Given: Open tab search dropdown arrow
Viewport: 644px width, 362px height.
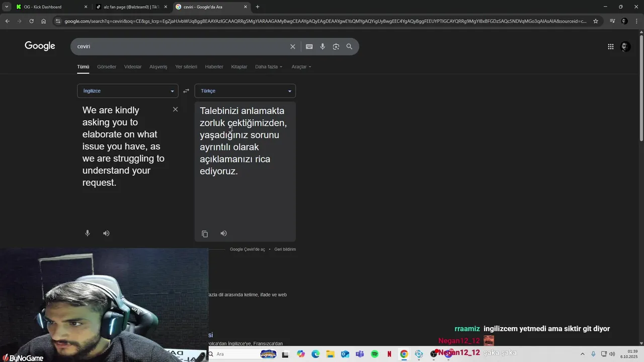Looking at the screenshot, I should coord(7,7).
